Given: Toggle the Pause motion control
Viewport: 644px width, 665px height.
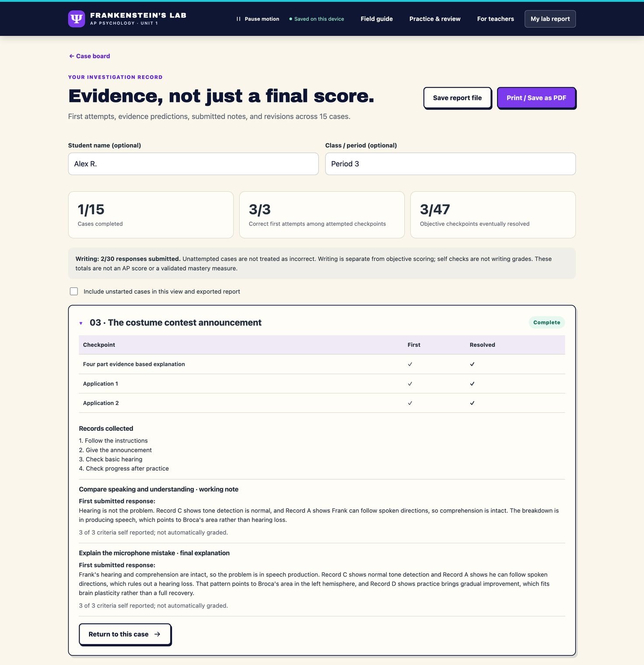Looking at the screenshot, I should click(x=258, y=19).
